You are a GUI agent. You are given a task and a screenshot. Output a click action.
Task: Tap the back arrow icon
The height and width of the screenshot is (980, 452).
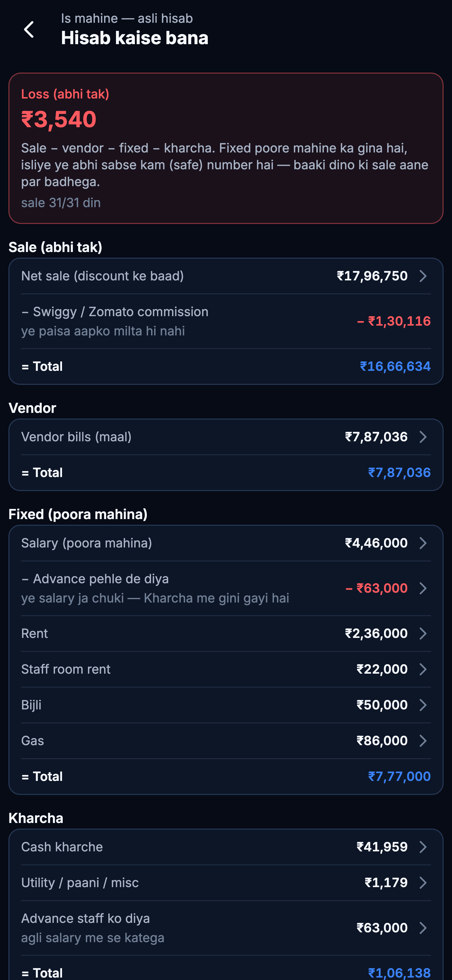pyautogui.click(x=29, y=29)
